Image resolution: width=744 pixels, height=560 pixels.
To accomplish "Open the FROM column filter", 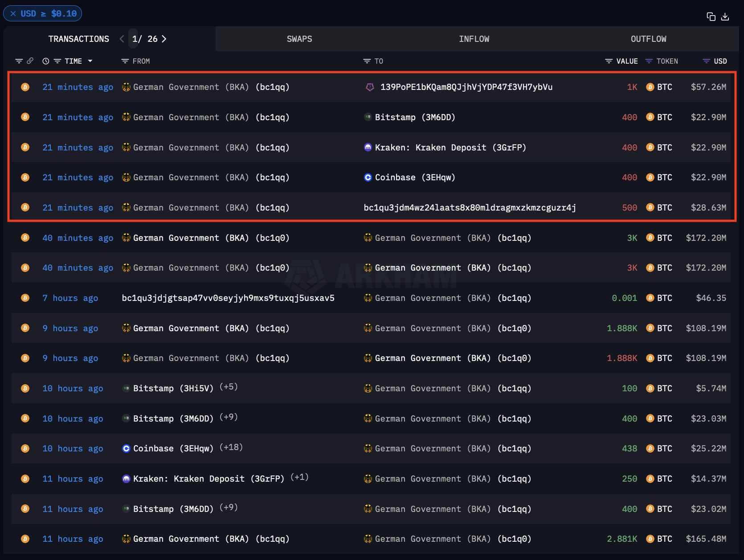I will (x=125, y=61).
